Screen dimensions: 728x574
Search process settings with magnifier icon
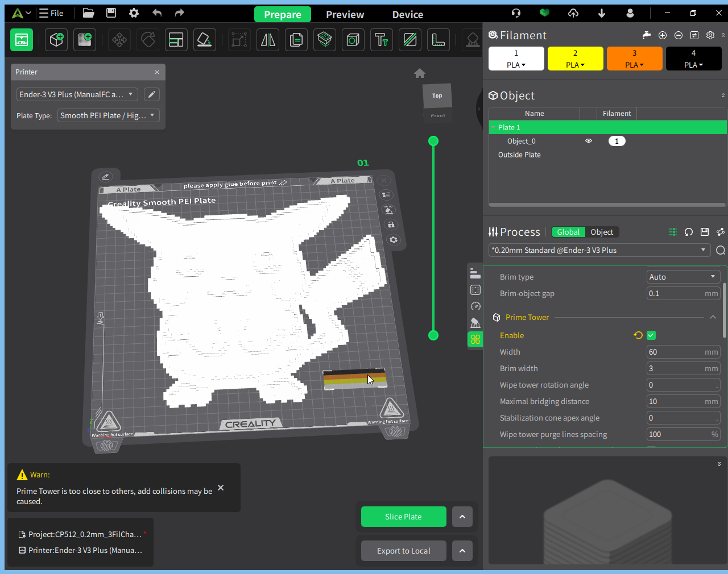tap(721, 250)
